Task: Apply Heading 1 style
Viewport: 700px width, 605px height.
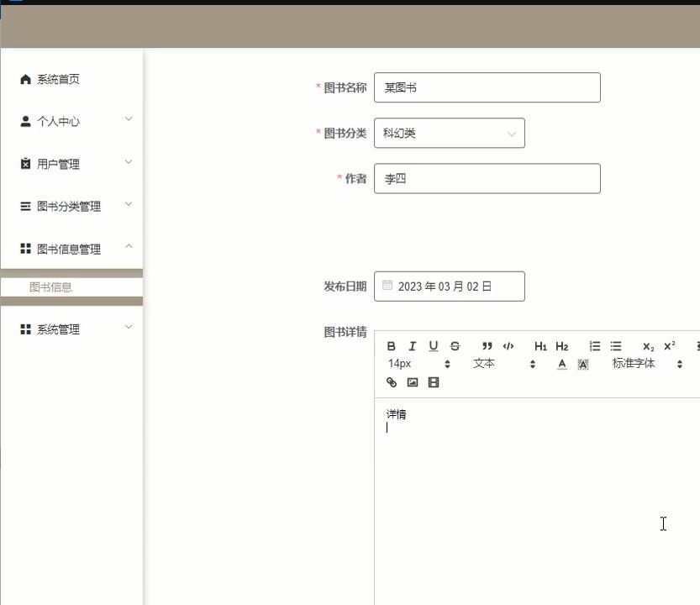Action: [540, 346]
